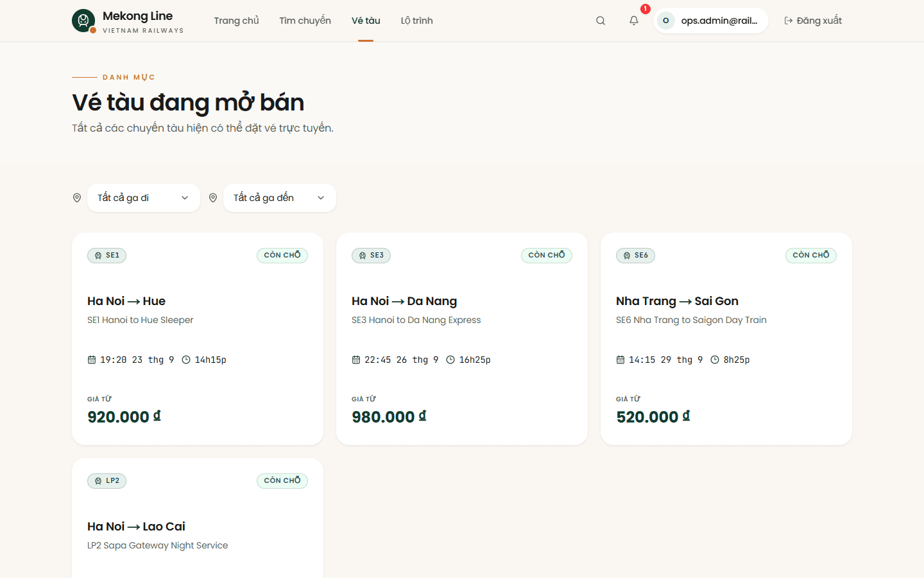Click the price '920.000 đ'
The image size is (924, 578).
(124, 417)
